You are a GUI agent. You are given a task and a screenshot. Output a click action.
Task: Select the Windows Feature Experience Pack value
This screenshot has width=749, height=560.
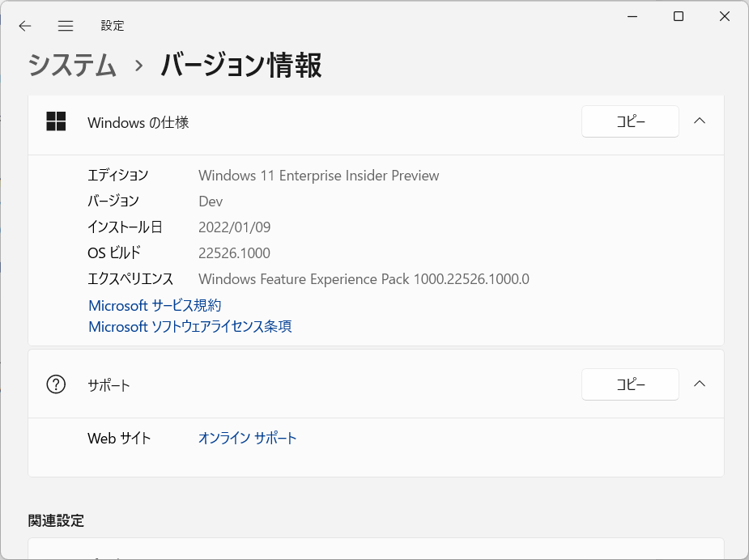click(x=364, y=279)
